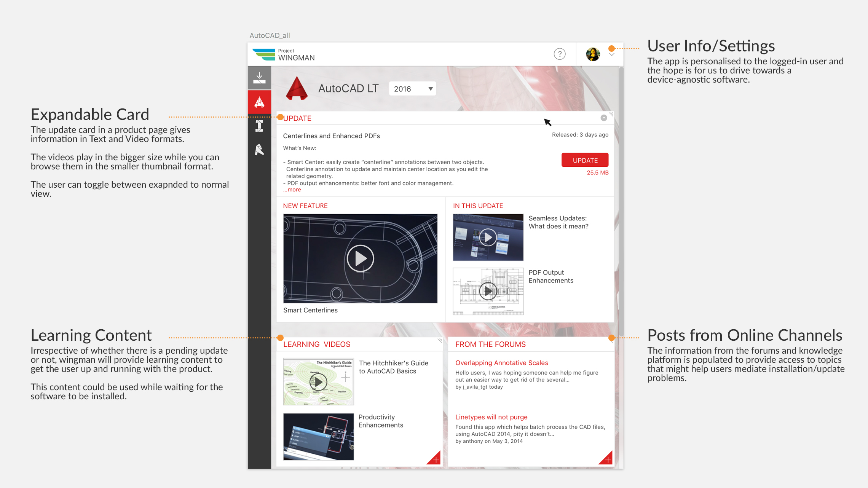
Task: Click the large AutoCAD LT product logo
Action: point(297,88)
